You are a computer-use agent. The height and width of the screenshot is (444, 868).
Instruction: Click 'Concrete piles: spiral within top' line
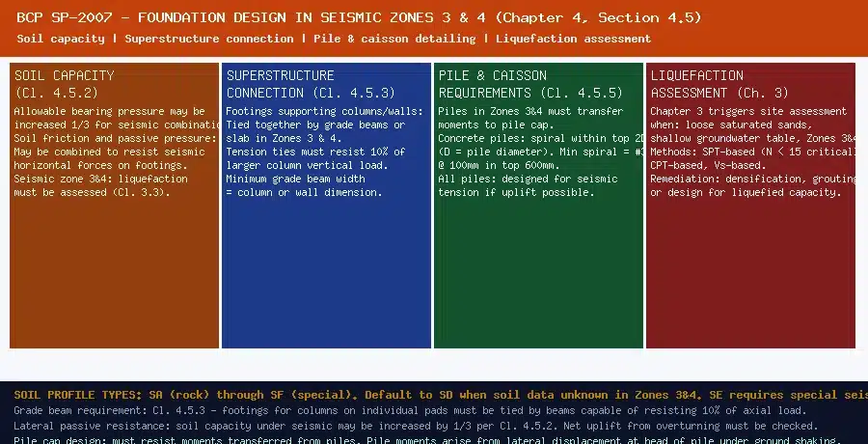coord(540,139)
